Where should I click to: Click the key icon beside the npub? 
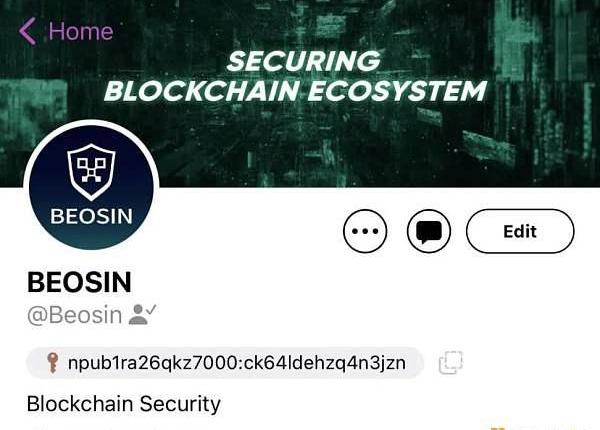click(52, 363)
